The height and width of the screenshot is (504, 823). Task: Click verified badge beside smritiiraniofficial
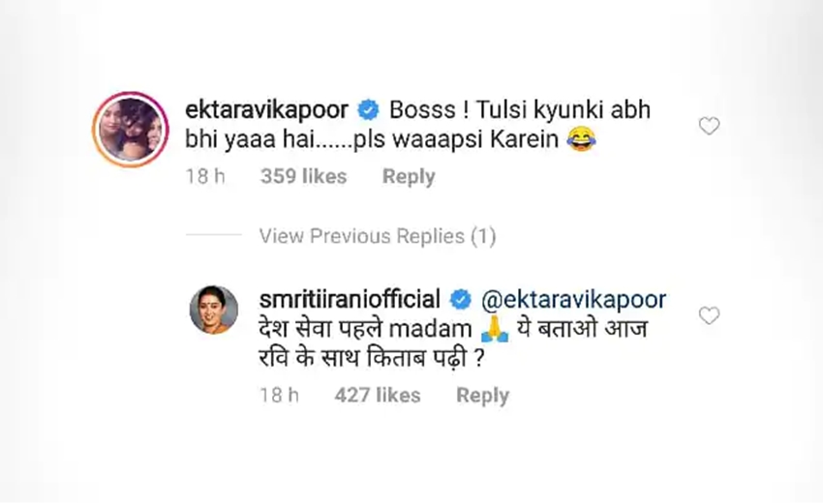click(461, 300)
